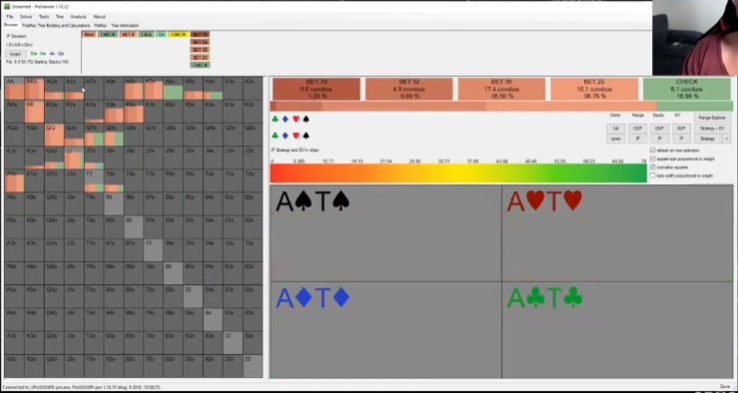Open the Tools menu

point(44,16)
